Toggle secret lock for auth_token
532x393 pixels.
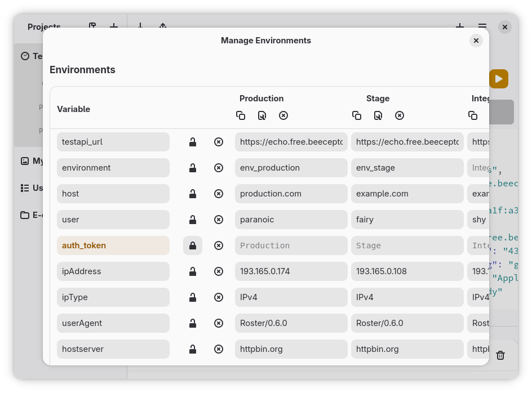click(193, 245)
